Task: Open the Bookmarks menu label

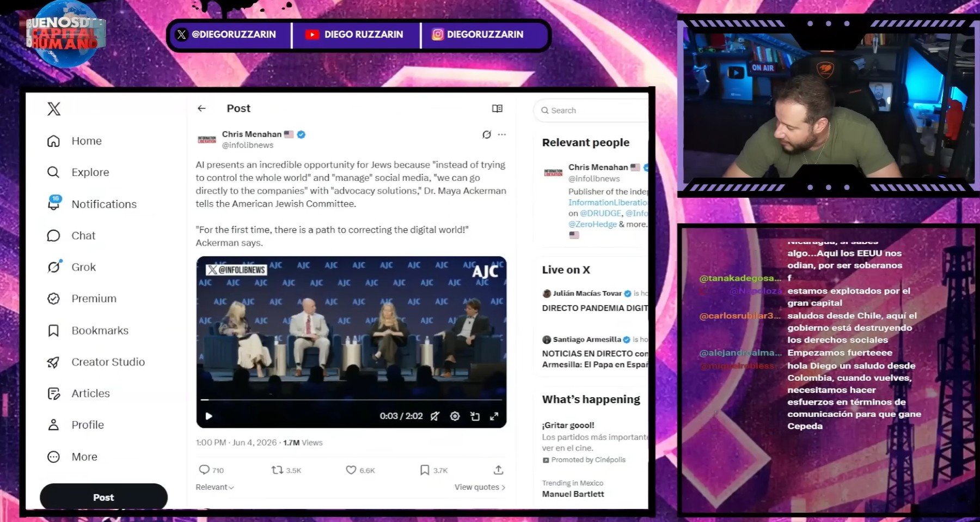Action: (x=100, y=331)
